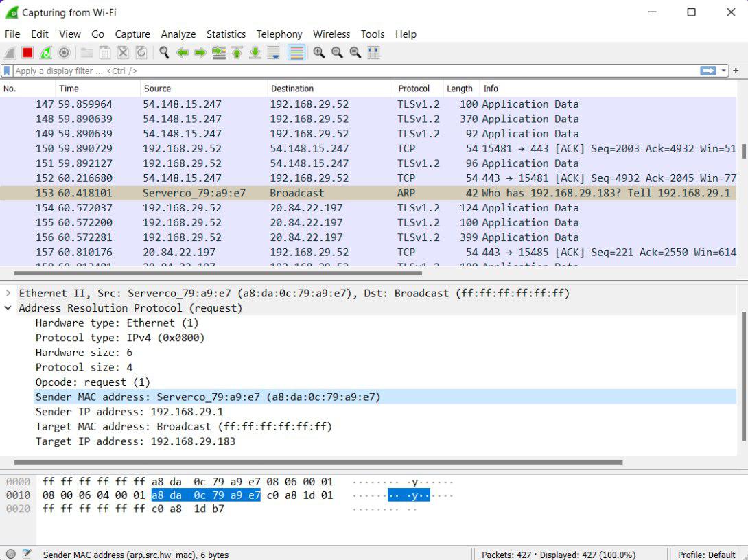The image size is (748, 560).
Task: Click the 0020 hex row bytes c0 a8
Action: 167,509
